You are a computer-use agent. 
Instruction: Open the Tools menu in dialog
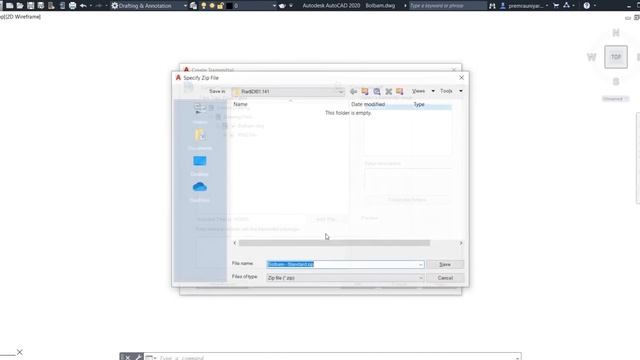[x=451, y=91]
